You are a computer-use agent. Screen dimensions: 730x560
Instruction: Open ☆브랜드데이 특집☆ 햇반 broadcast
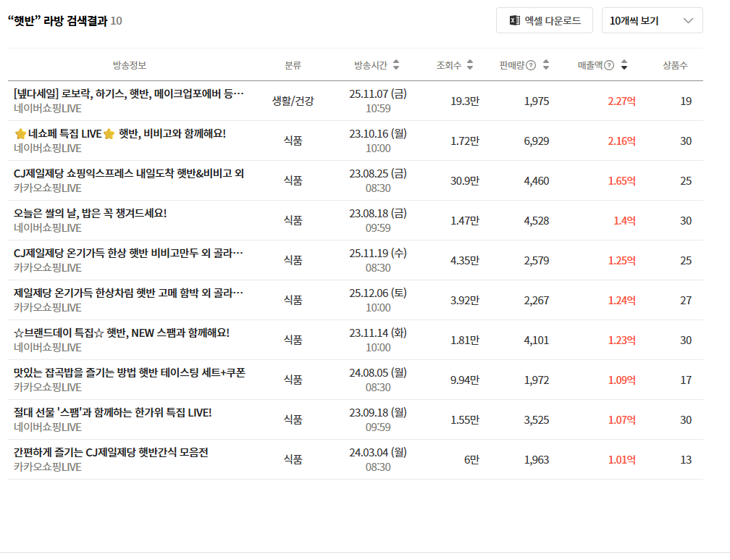click(122, 333)
